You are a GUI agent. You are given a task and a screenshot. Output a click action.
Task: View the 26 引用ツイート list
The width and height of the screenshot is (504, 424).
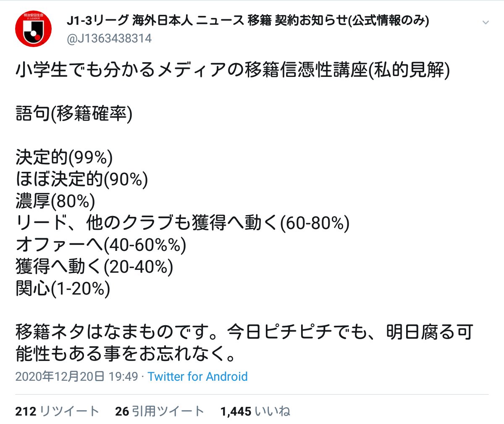160,411
